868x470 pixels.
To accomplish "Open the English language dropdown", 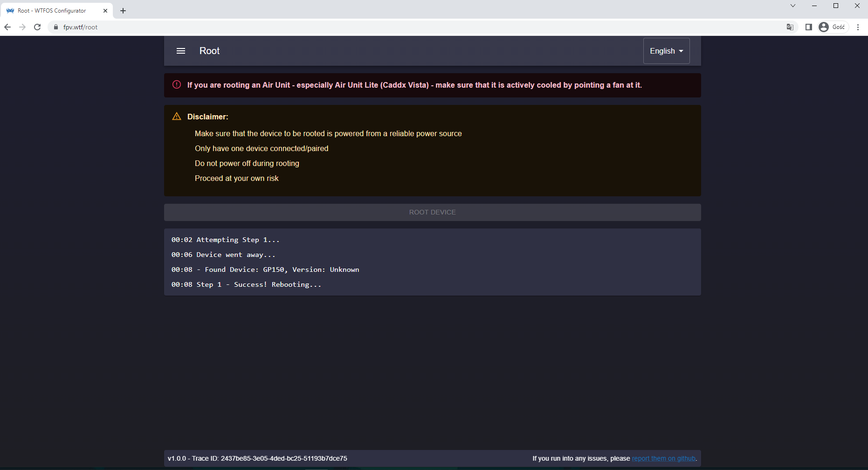I will (666, 51).
